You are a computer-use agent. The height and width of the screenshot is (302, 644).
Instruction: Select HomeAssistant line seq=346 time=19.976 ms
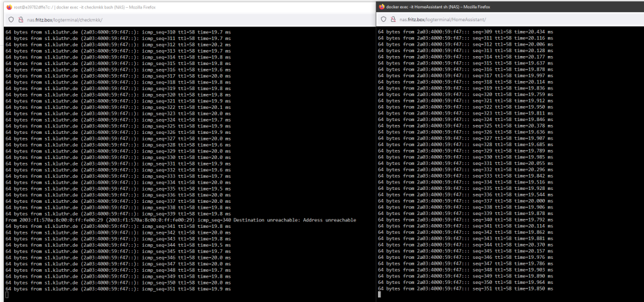[466, 257]
